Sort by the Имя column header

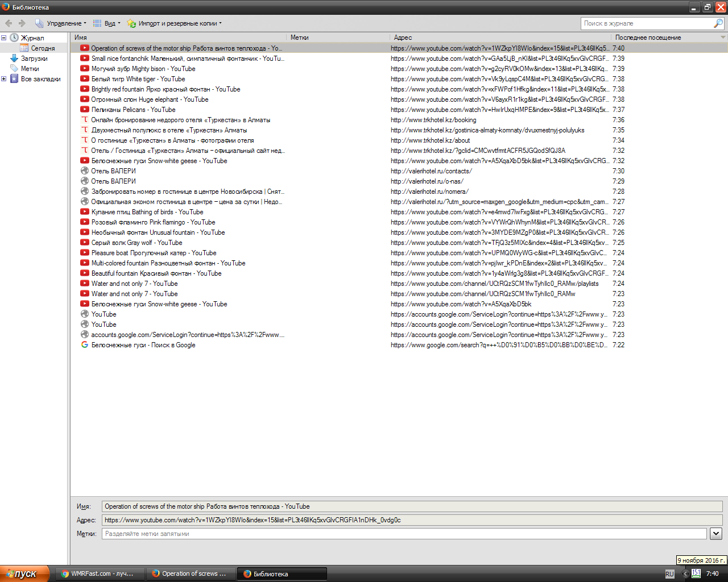(x=178, y=38)
